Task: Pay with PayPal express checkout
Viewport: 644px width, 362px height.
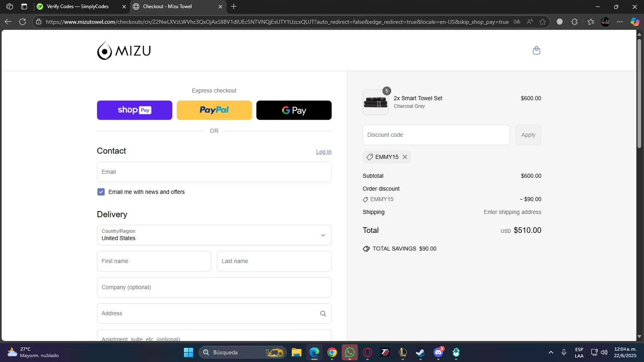Action: (214, 110)
